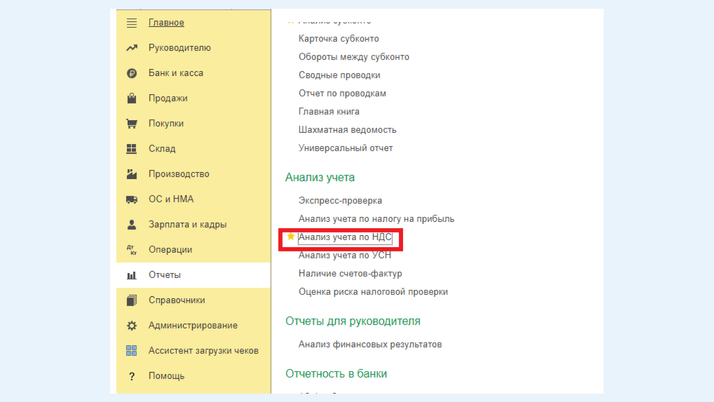Click the Анализ учета group heading

click(x=320, y=178)
